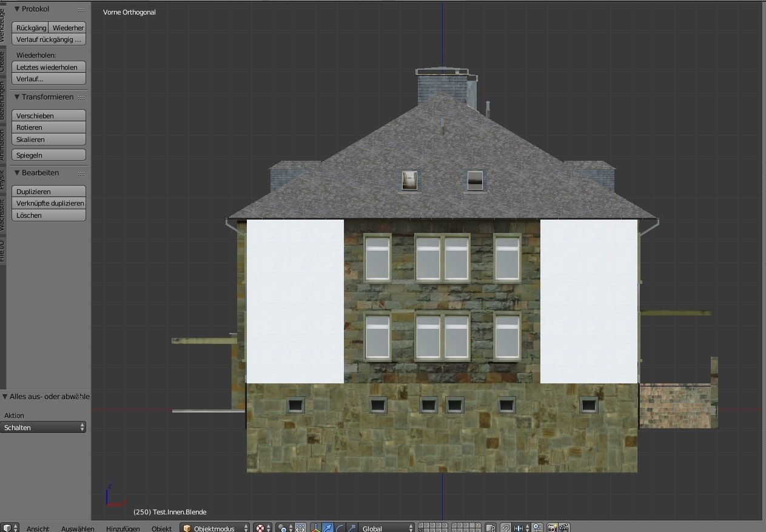This screenshot has width=766, height=532.
Task: Open the Objekt menu
Action: click(161, 528)
